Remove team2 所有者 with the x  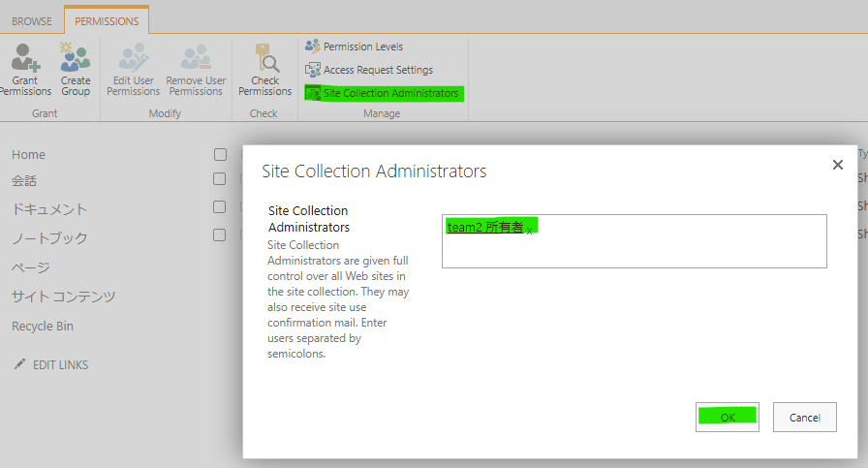530,231
